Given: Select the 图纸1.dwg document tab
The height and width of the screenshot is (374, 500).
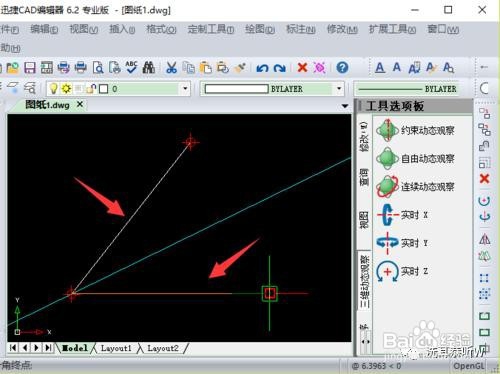Looking at the screenshot, I should 47,105.
